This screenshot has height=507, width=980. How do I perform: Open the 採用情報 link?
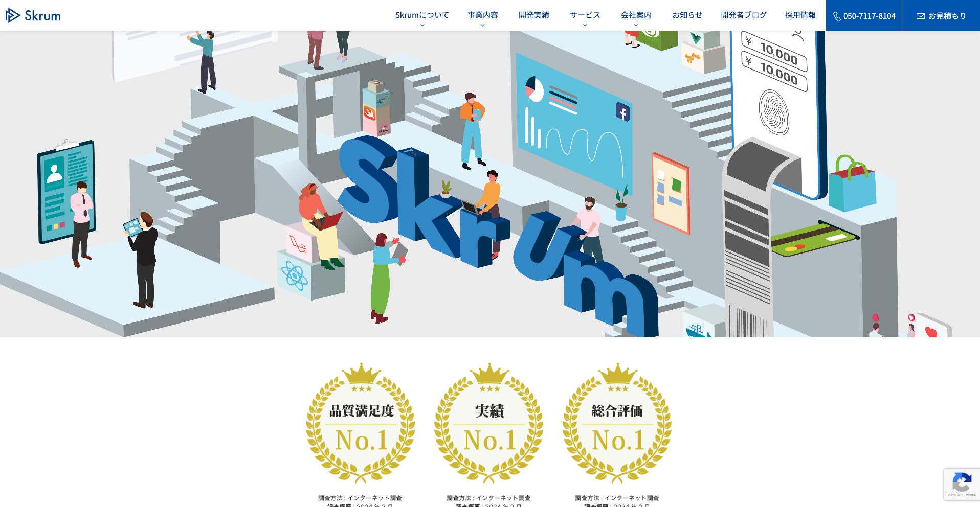[x=800, y=15]
